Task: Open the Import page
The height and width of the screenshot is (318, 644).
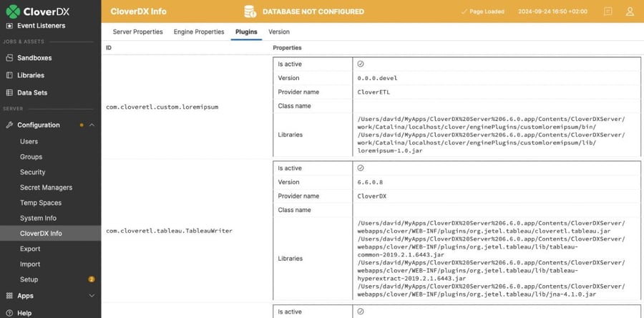Action: coord(30,264)
